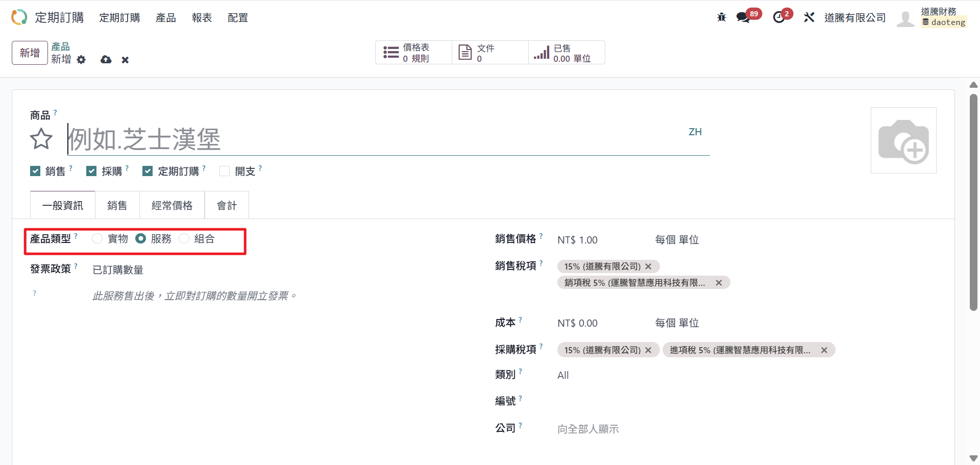The image size is (980, 465).
Task: Click the favorite star icon beside product name
Action: tap(41, 139)
